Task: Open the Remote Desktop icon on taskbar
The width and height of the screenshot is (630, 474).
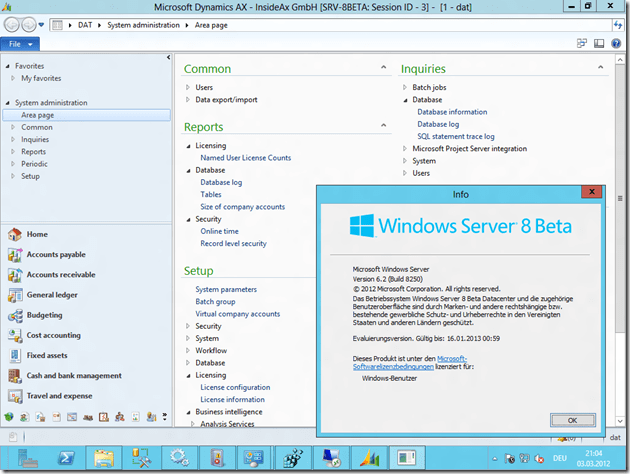Action: (331, 458)
